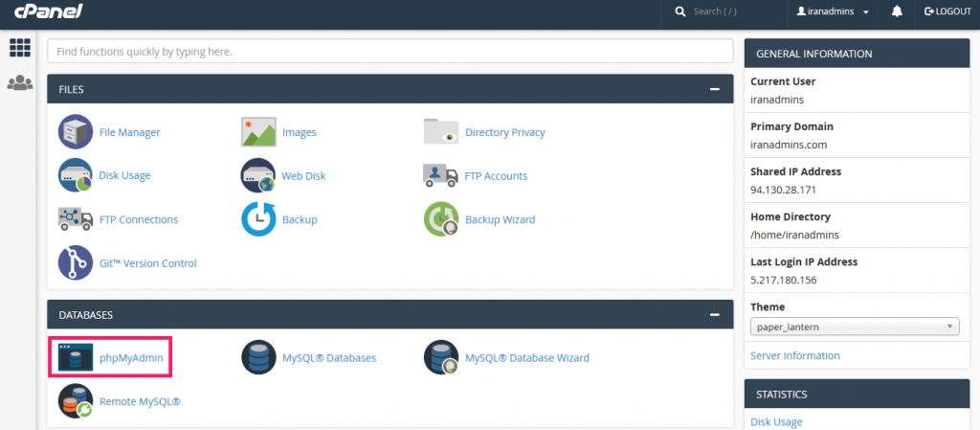Open the Web Disk icon

click(258, 175)
